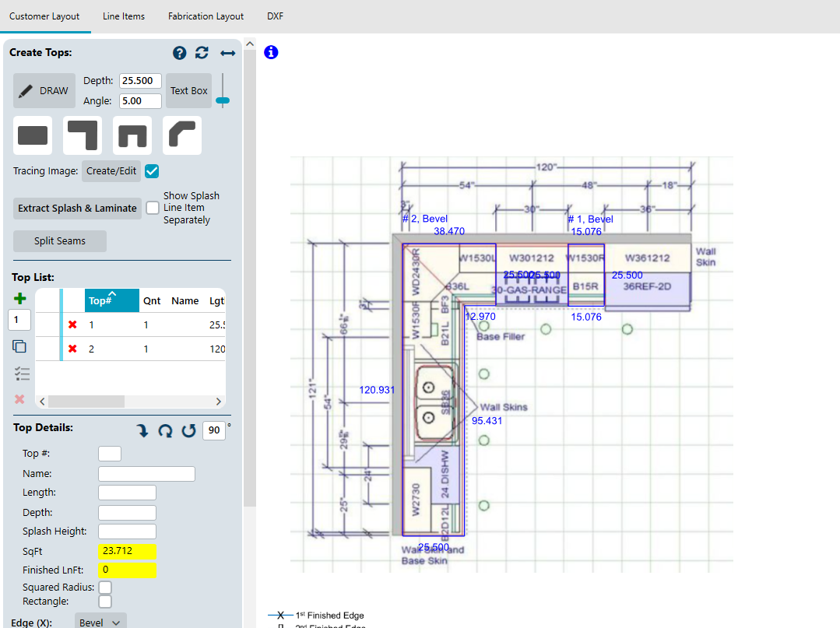840x628 pixels.
Task: Click the 120.931 dimension label
Action: click(x=377, y=390)
